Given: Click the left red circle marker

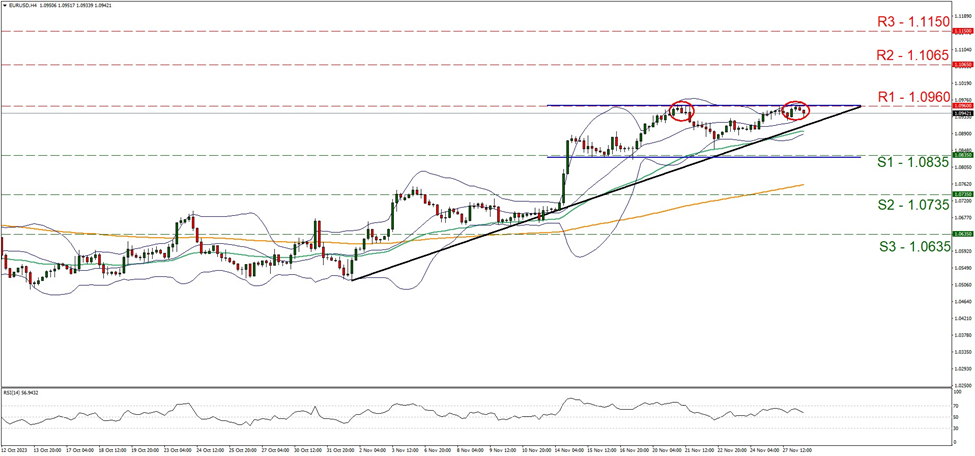Looking at the screenshot, I should (x=682, y=110).
